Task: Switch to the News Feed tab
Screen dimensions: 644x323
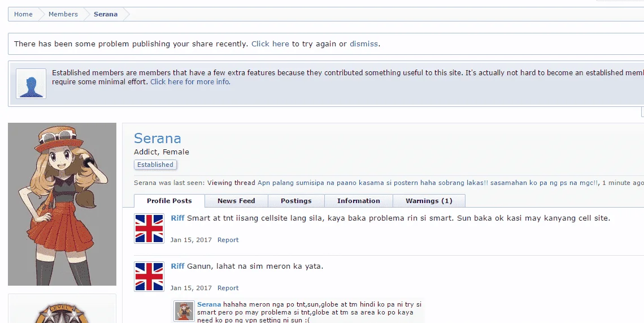Action: coord(236,201)
